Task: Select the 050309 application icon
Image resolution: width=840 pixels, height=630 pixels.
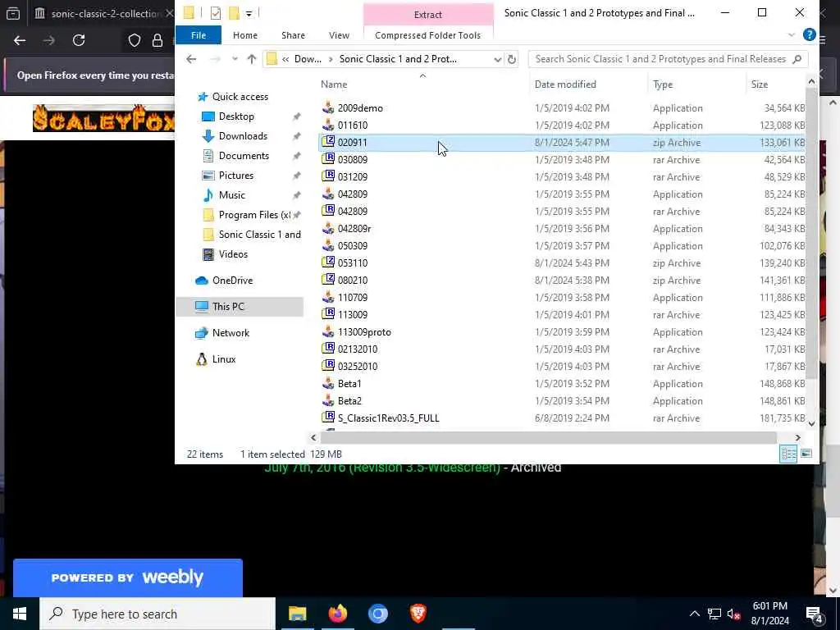Action: click(x=328, y=245)
